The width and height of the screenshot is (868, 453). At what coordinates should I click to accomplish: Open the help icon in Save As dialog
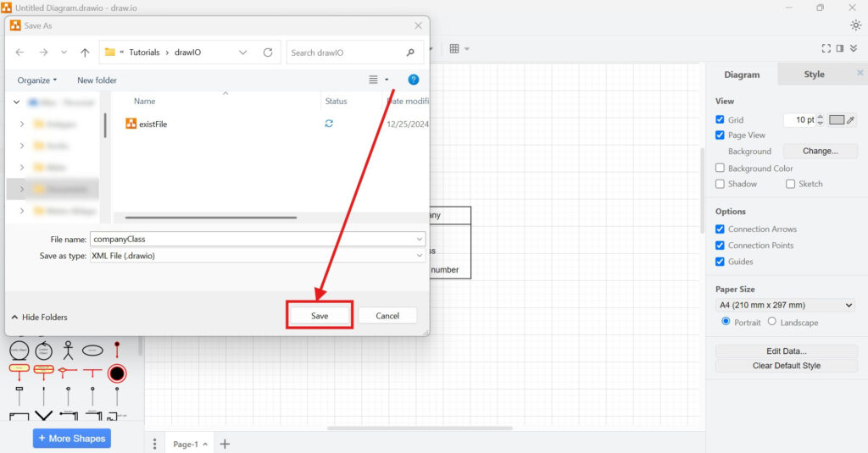pos(414,80)
